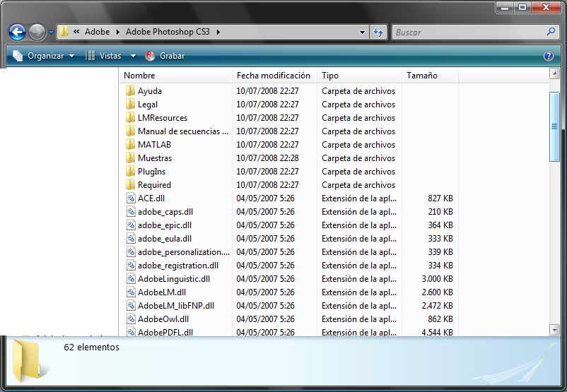
Task: Sort by Fecha modificación column header
Action: pyautogui.click(x=274, y=76)
